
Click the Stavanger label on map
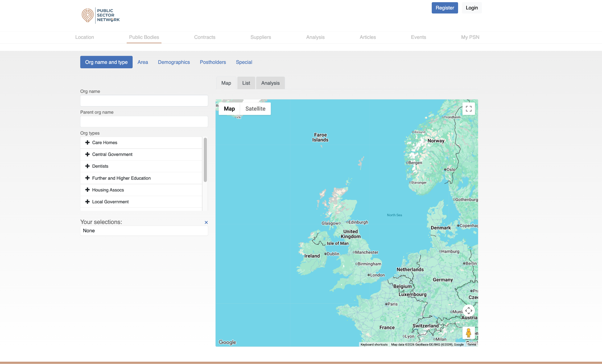[419, 183]
